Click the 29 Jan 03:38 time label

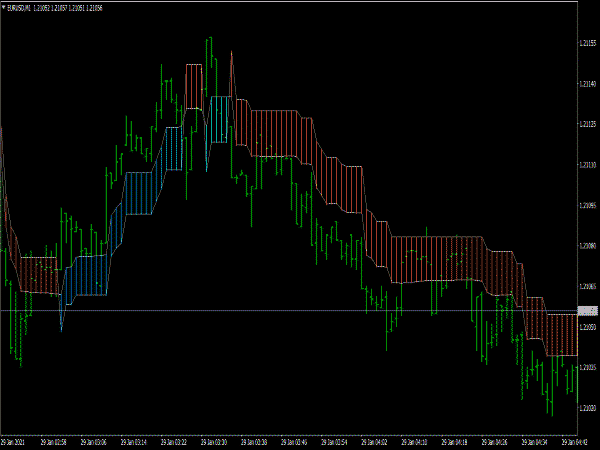(x=254, y=442)
